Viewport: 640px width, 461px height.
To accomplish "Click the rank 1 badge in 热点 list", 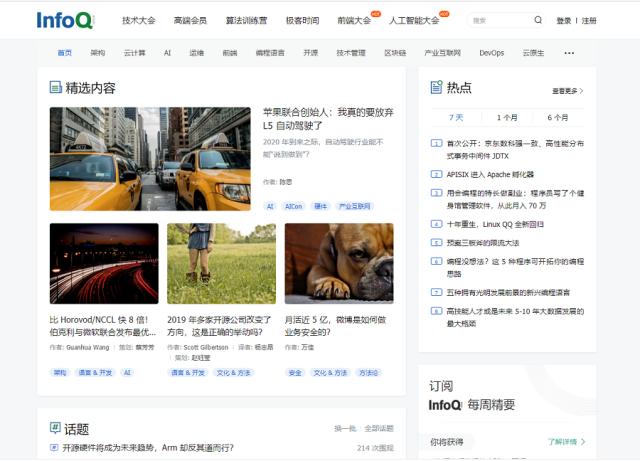I will [x=436, y=143].
